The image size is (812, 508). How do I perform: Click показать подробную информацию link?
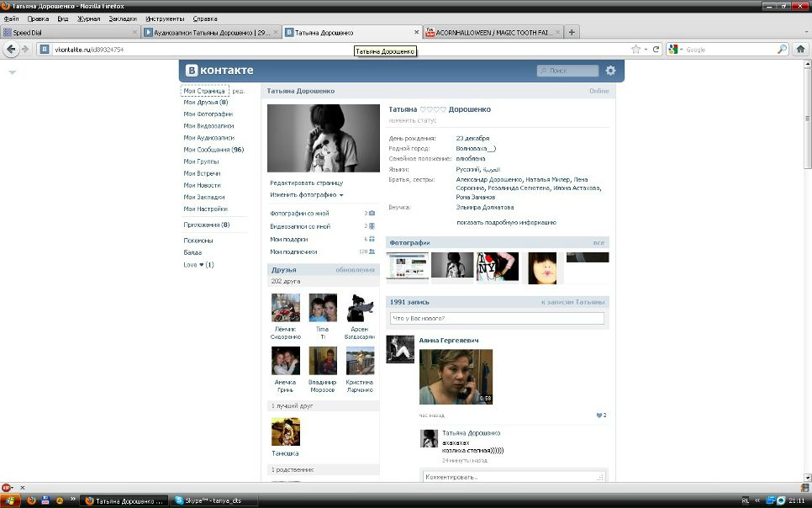[x=506, y=223]
